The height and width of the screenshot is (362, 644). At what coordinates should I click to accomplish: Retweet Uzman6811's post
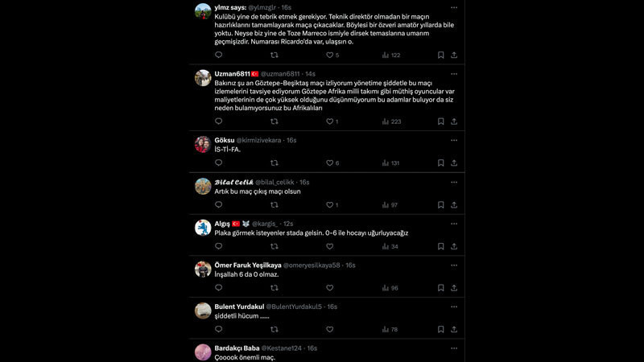pyautogui.click(x=275, y=121)
